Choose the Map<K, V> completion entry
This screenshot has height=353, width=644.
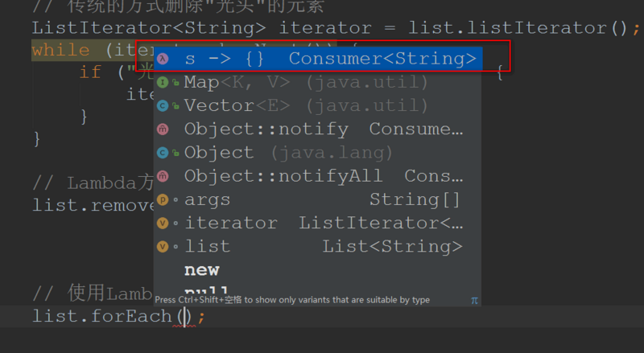coord(306,82)
